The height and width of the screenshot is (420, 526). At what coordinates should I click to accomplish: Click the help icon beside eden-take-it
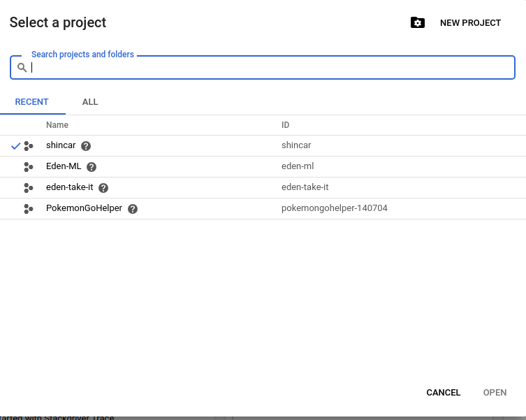coord(103,188)
